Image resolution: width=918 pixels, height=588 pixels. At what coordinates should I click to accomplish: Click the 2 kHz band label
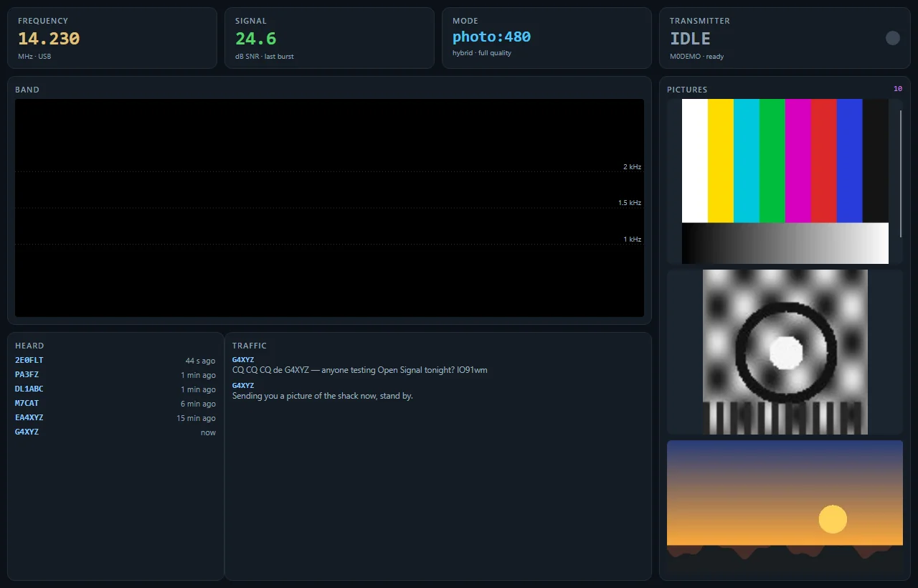(x=632, y=167)
